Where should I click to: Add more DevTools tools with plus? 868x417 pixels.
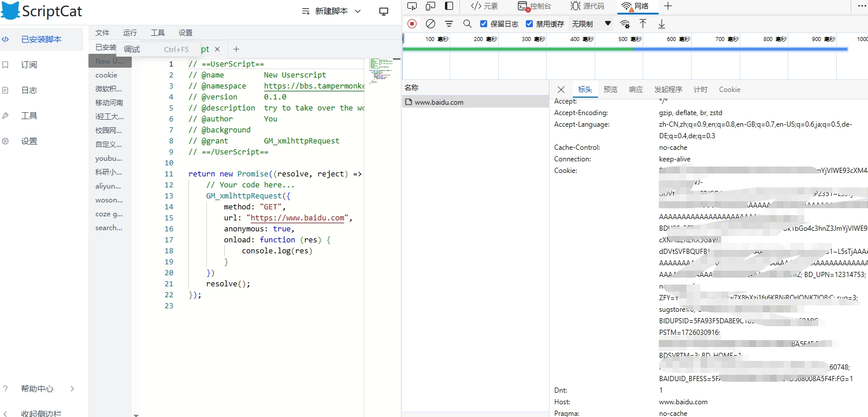pyautogui.click(x=668, y=6)
